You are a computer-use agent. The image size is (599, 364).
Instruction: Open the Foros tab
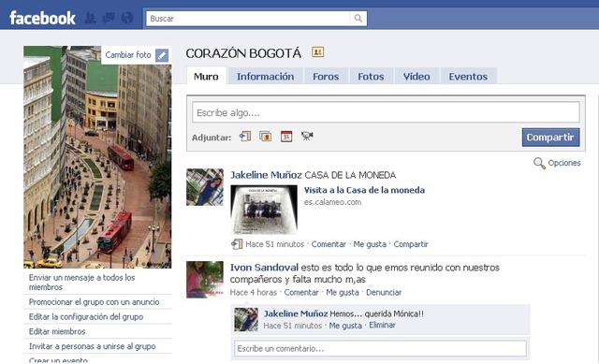tap(326, 77)
